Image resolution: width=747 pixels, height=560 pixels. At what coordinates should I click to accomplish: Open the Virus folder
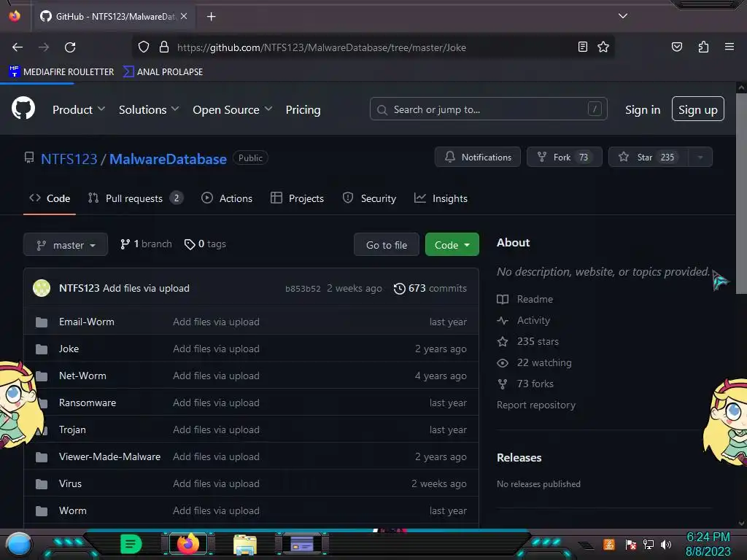(70, 483)
